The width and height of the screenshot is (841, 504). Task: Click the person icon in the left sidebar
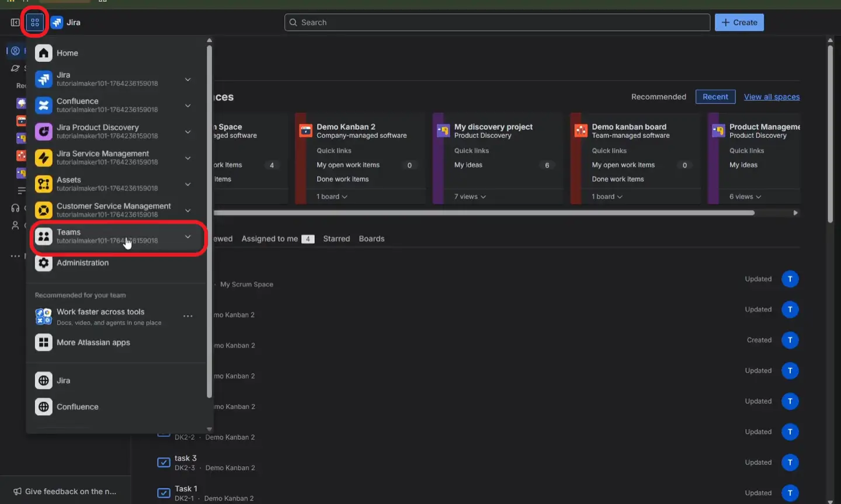click(15, 225)
